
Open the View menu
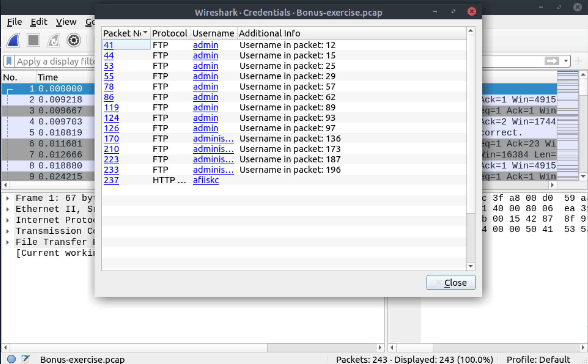point(66,22)
